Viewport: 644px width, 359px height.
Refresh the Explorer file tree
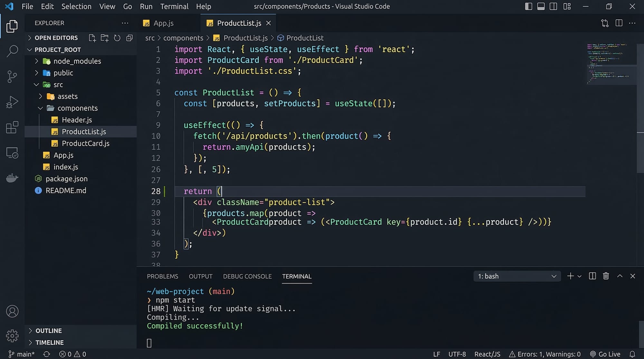[117, 38]
